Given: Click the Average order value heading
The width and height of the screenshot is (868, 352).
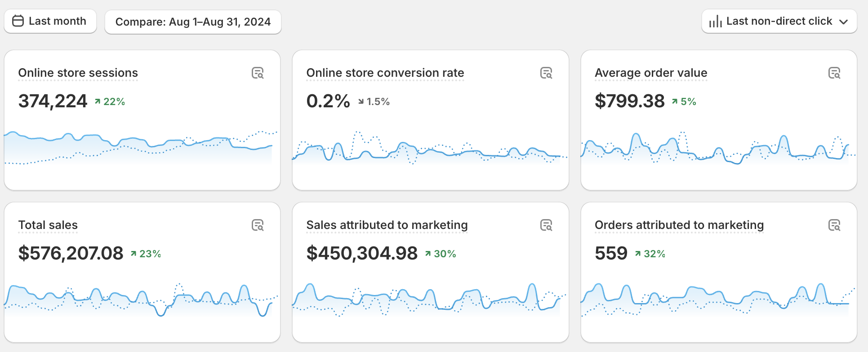Looking at the screenshot, I should click(x=650, y=73).
